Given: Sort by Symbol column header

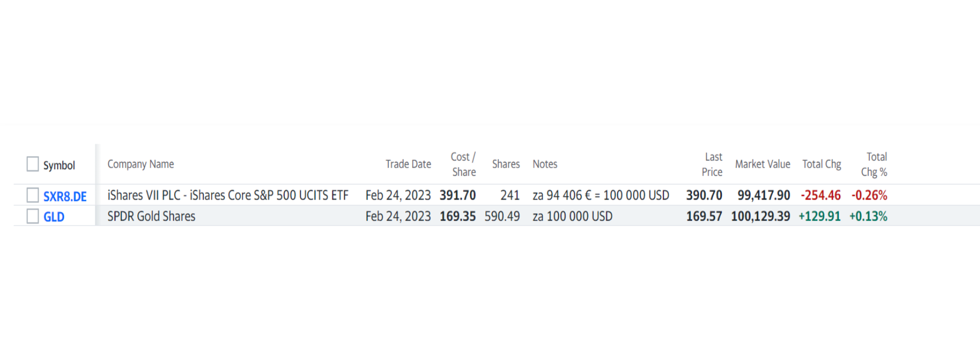Looking at the screenshot, I should [59, 165].
